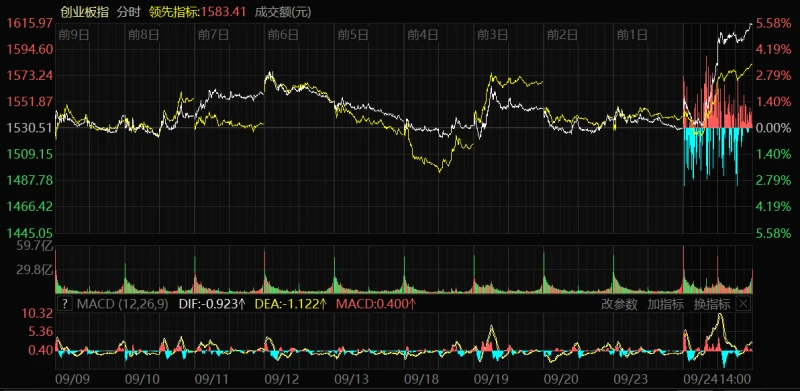Select the 前3日 day marker
The image size is (800, 391).
click(492, 35)
